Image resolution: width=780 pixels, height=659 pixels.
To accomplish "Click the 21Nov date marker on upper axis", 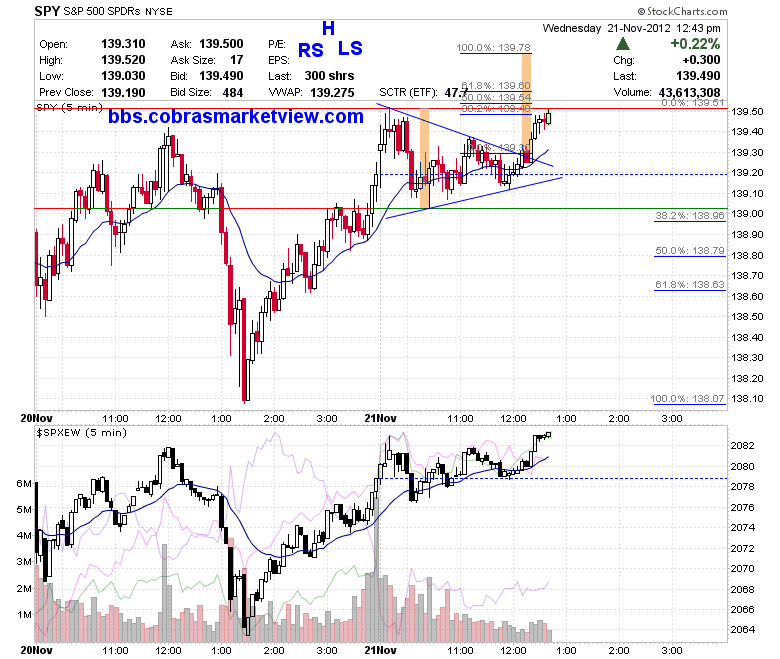I will (380, 418).
